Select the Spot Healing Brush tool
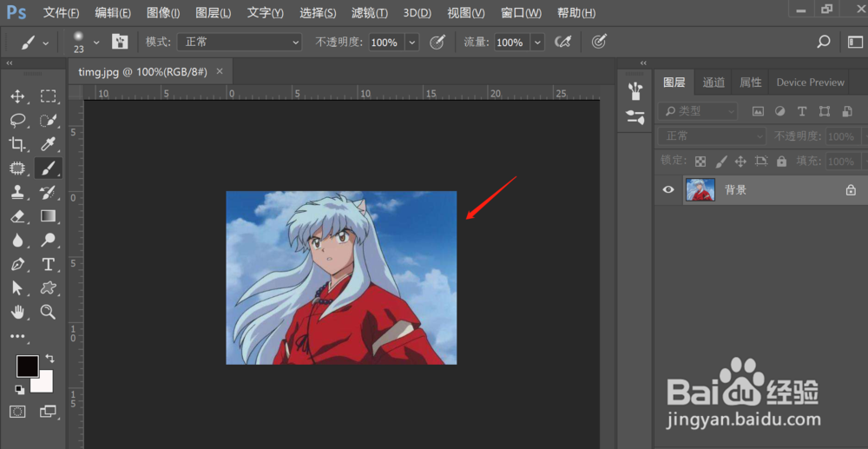868x449 pixels. coord(17,168)
